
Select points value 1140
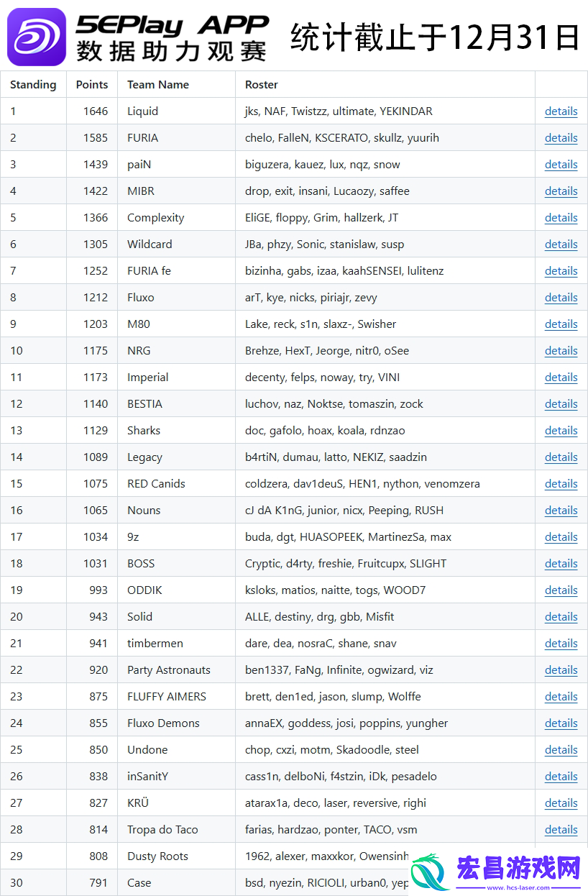click(x=95, y=404)
